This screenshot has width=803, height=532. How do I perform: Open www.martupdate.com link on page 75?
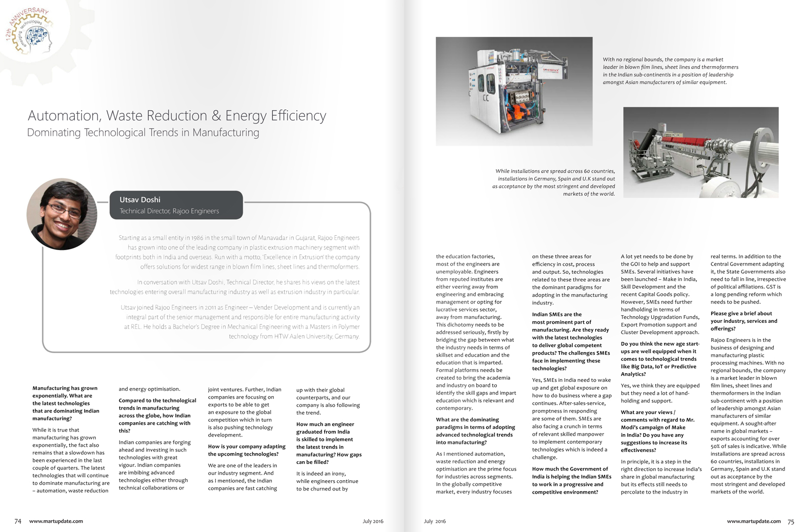(754, 521)
